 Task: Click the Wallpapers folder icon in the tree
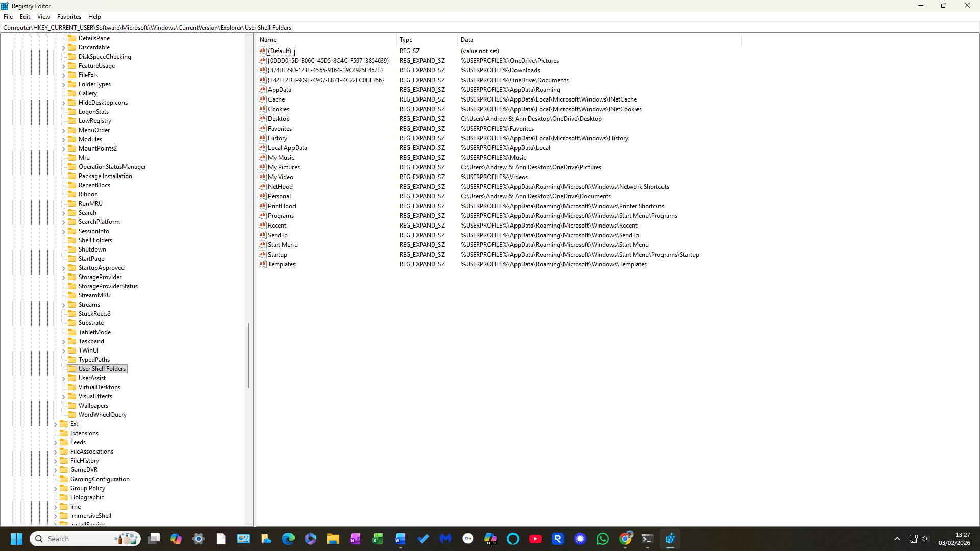point(72,406)
